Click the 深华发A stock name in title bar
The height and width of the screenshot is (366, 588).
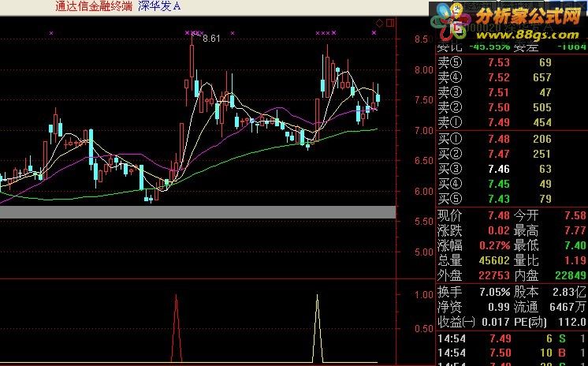click(x=159, y=6)
